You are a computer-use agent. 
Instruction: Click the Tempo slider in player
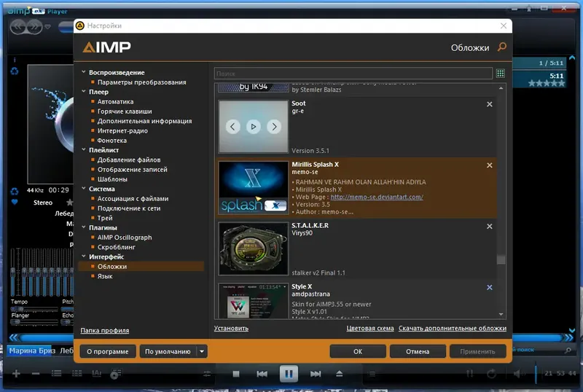pos(34,309)
